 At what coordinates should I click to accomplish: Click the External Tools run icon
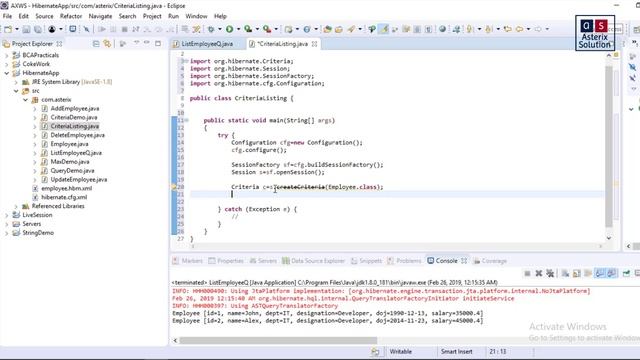(267, 29)
